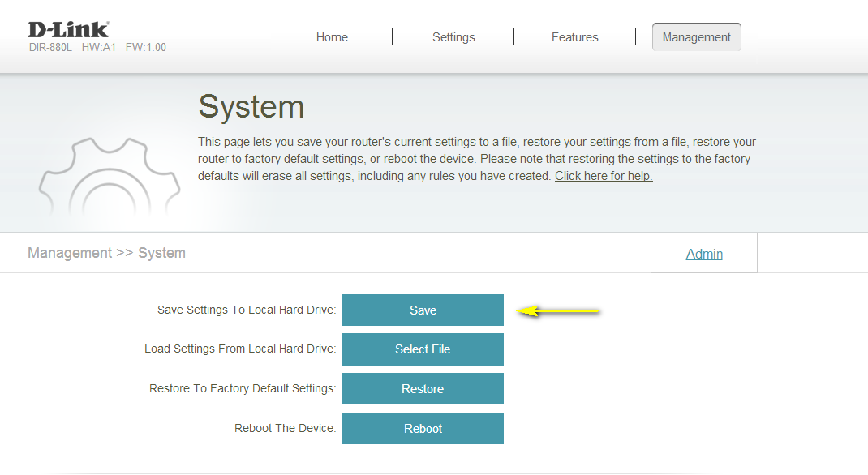Follow the "Click here for help" link
This screenshot has width=868, height=475.
604,176
